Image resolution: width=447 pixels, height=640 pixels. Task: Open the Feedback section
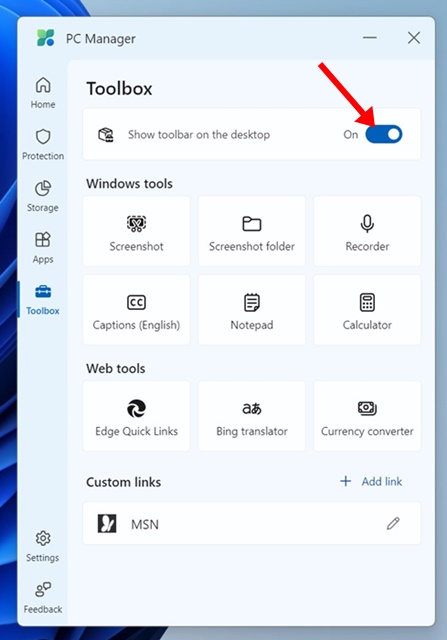43,598
